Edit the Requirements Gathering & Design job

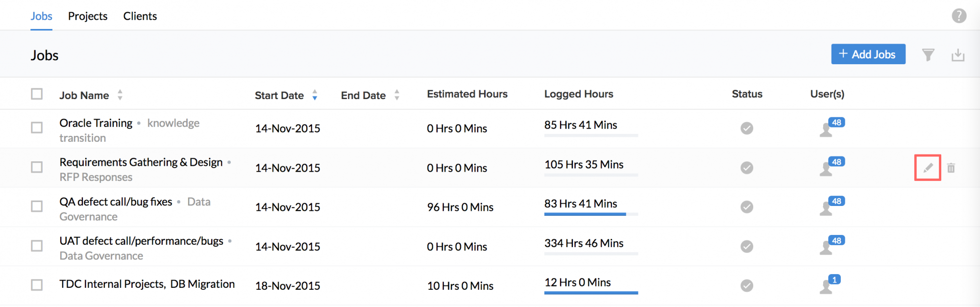tap(928, 168)
